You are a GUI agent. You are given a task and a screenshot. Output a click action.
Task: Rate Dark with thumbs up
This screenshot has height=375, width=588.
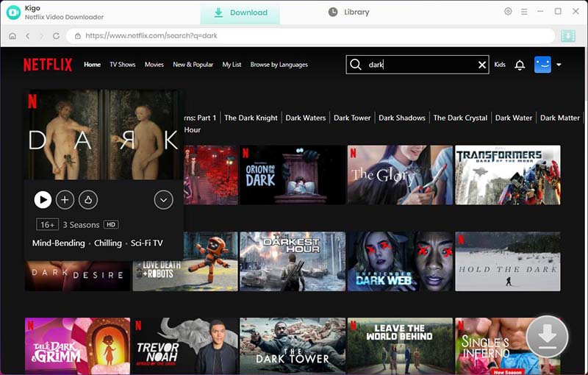click(x=88, y=200)
